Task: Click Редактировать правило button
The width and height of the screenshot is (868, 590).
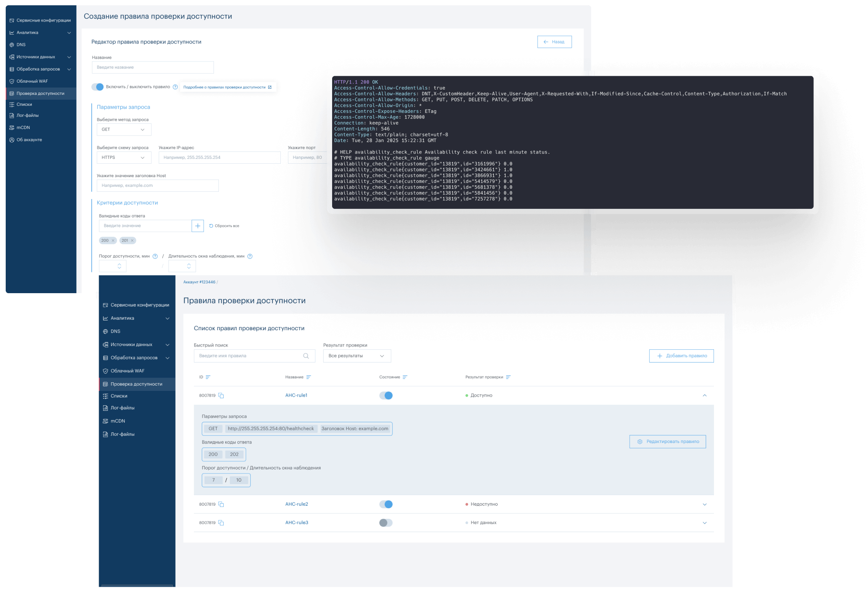Action: point(668,441)
